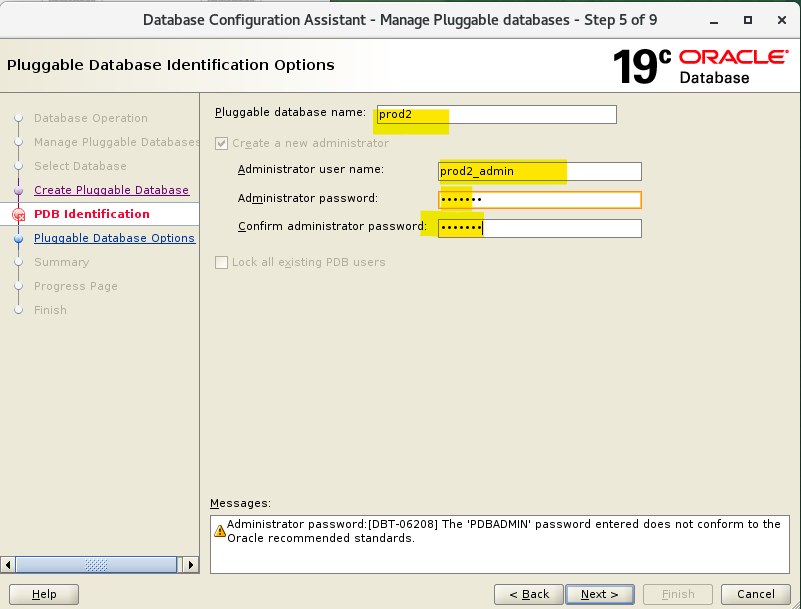Click the Progress Page step label

click(x=76, y=286)
